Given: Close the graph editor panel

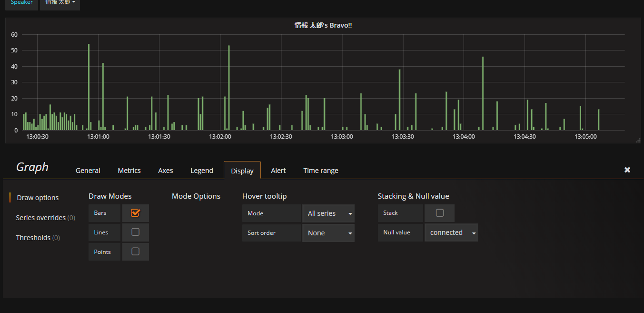Looking at the screenshot, I should pyautogui.click(x=627, y=170).
